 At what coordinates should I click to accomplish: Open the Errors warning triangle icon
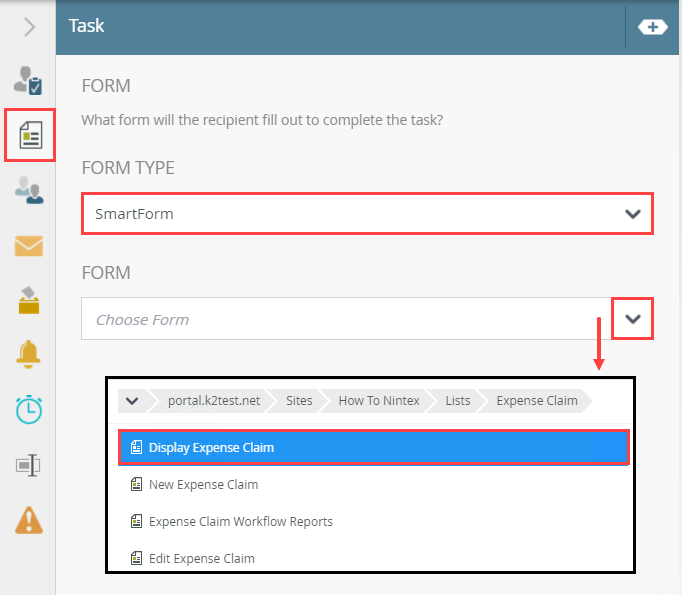pos(28,519)
